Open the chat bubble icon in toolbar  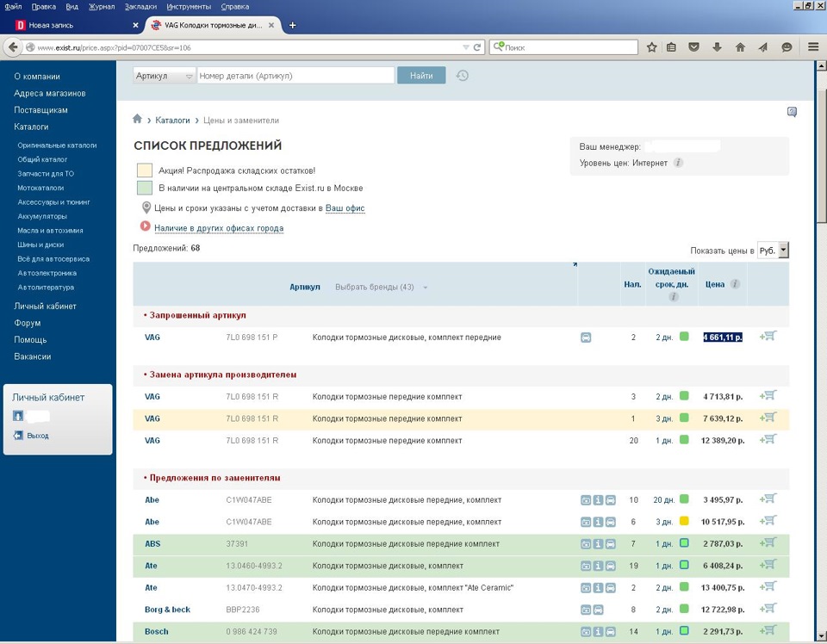[x=787, y=47]
